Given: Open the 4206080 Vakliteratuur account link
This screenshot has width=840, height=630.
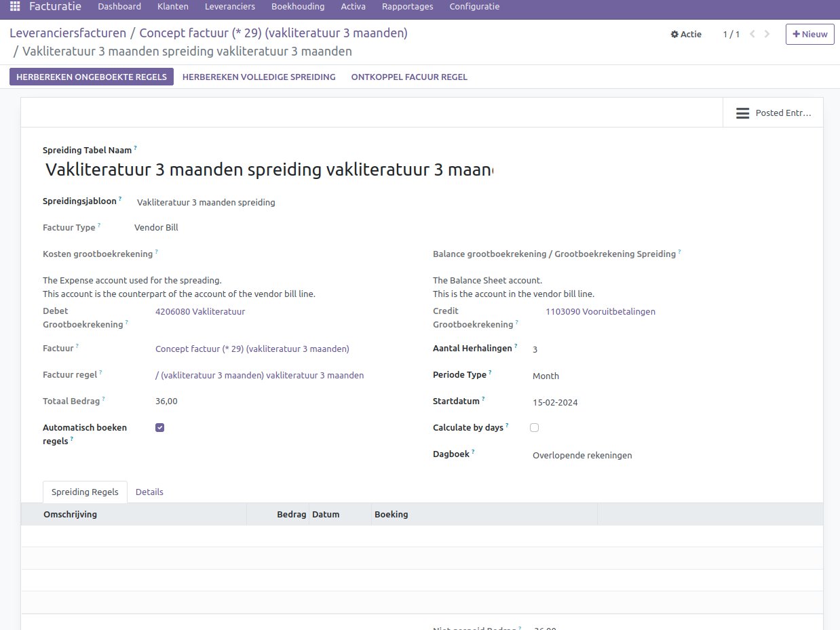Looking at the screenshot, I should 200,312.
